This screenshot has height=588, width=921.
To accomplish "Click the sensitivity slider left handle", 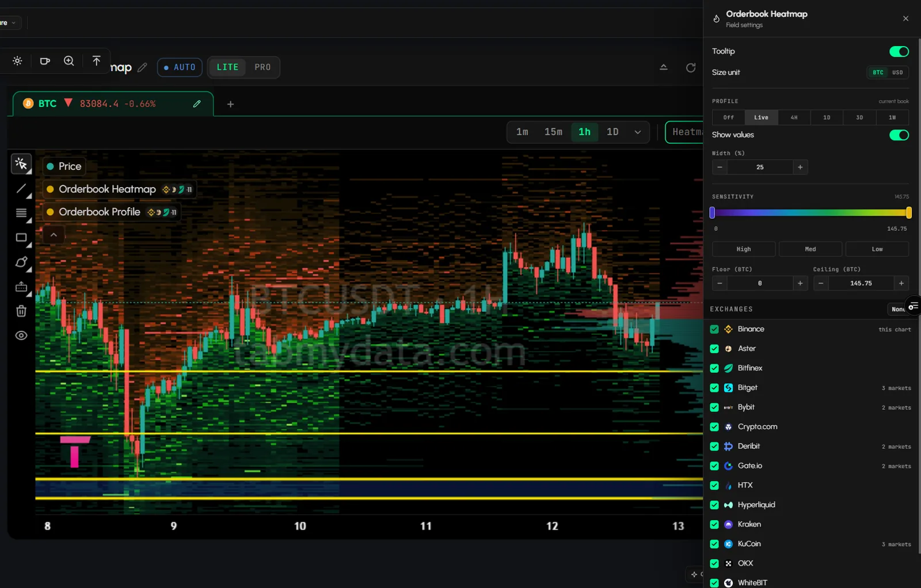I will coord(712,213).
